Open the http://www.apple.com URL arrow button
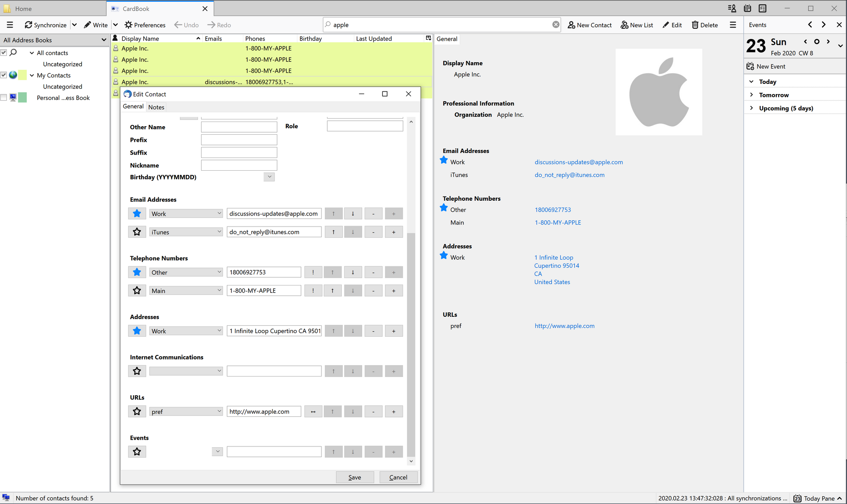 pos(313,412)
